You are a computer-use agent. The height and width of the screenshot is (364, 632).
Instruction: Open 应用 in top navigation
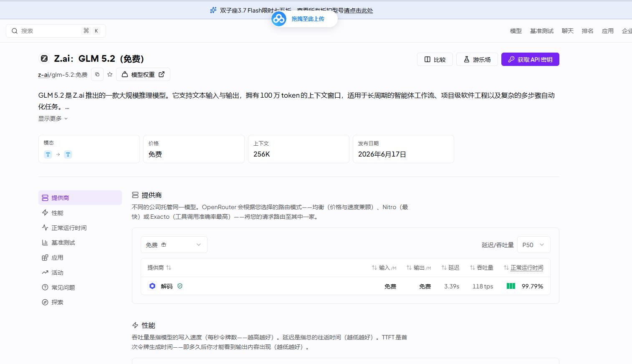(x=608, y=31)
